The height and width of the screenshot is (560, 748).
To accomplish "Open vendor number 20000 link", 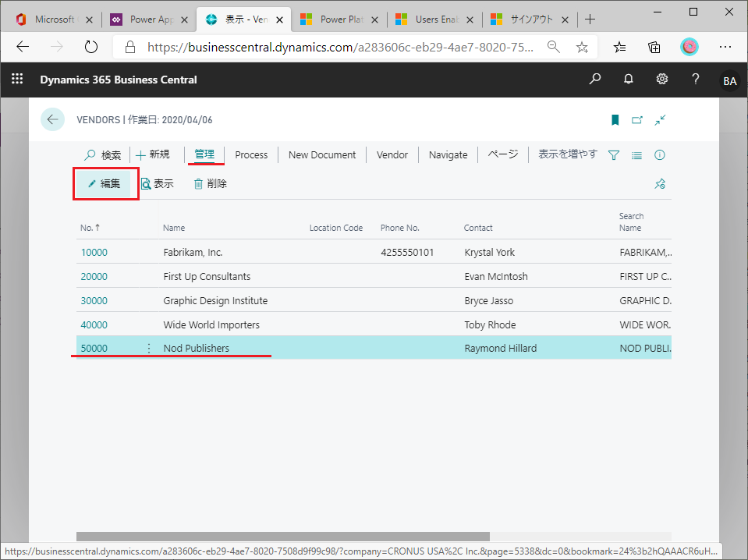I will pyautogui.click(x=94, y=277).
